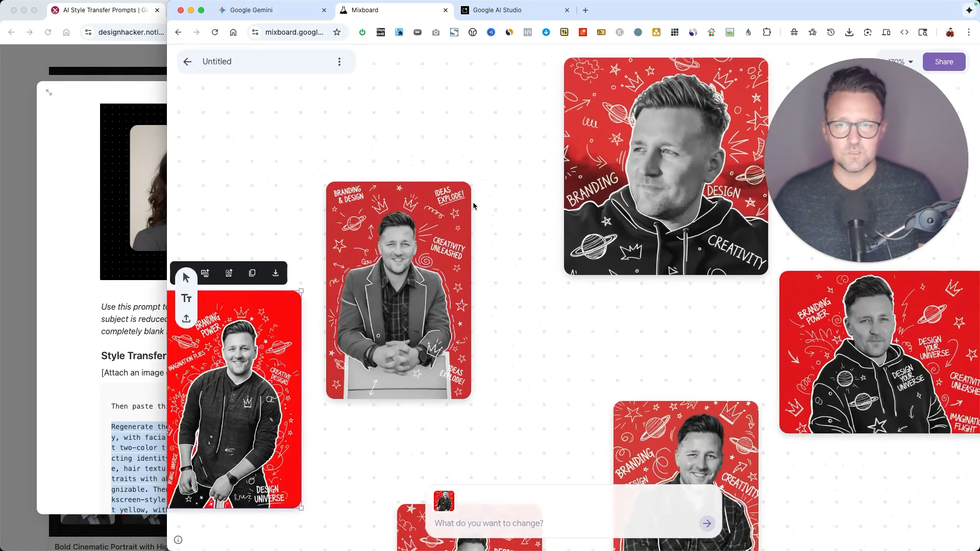The image size is (980, 551).
Task: Submit the change prompt arrow
Action: [707, 523]
